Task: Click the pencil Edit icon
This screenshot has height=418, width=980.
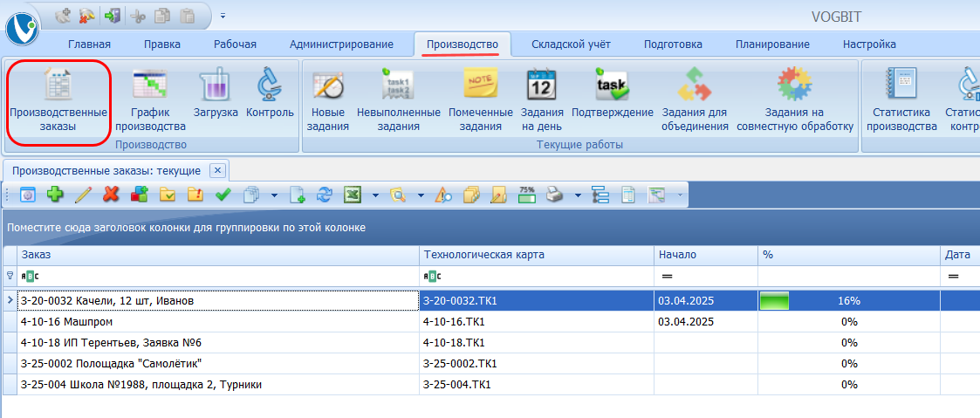Action: click(83, 195)
